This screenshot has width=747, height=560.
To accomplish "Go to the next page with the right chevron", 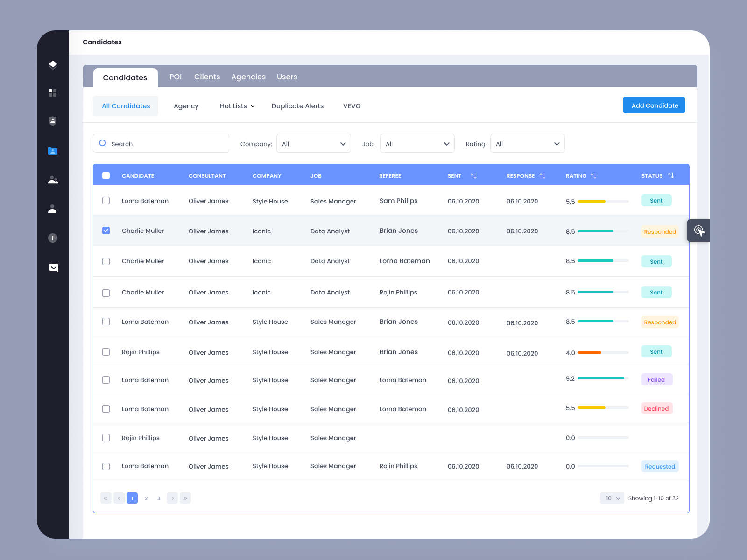I will tap(172, 498).
